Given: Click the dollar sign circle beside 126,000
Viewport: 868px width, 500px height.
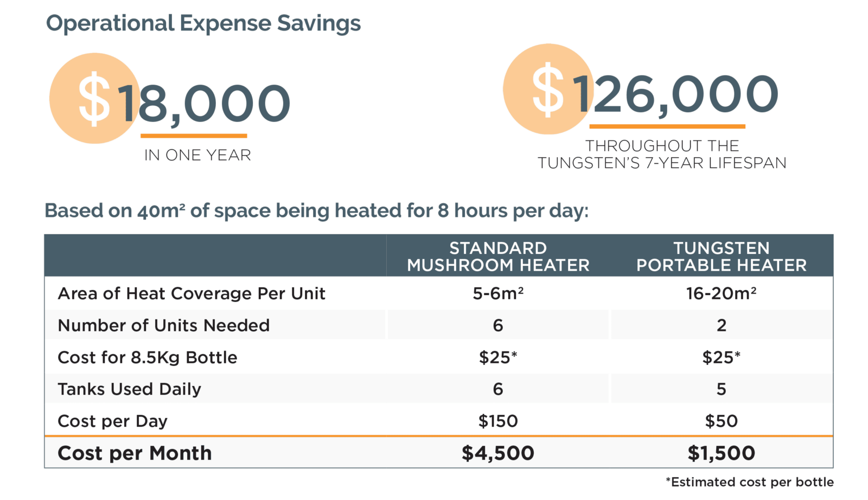Looking at the screenshot, I should pos(547,89).
